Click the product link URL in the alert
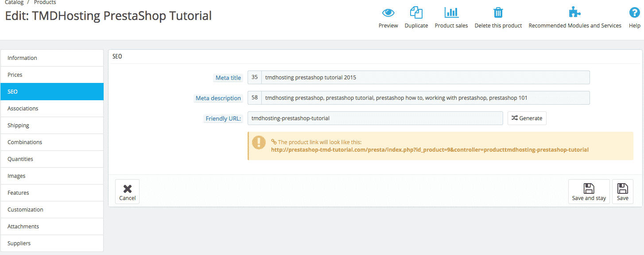The image size is (644, 255). [430, 150]
